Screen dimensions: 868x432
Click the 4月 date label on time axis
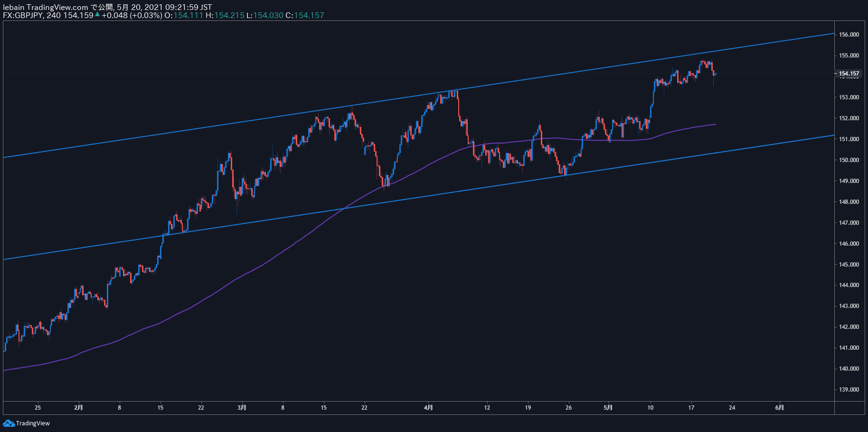[428, 407]
